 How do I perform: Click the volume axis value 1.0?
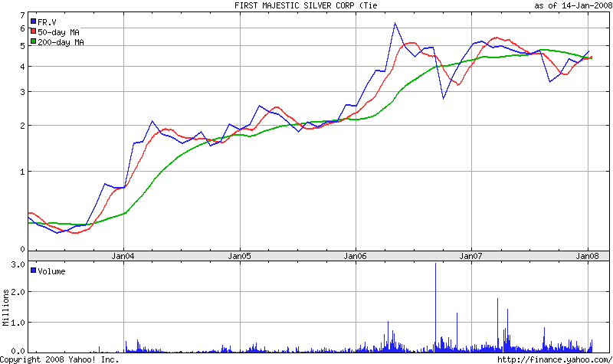pyautogui.click(x=18, y=323)
